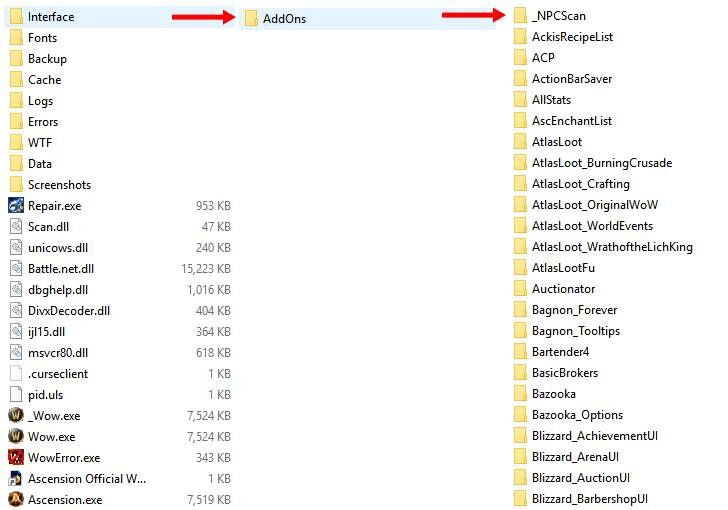Viewport: 728px width, 510px height.
Task: Click the 15,223 KB size value
Action: click(206, 268)
